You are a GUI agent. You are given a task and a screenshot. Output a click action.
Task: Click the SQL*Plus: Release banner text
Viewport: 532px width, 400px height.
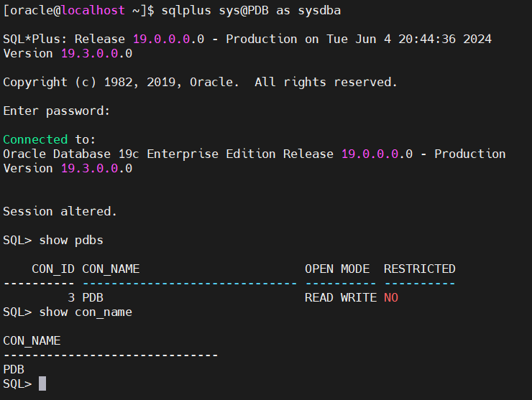[63, 39]
